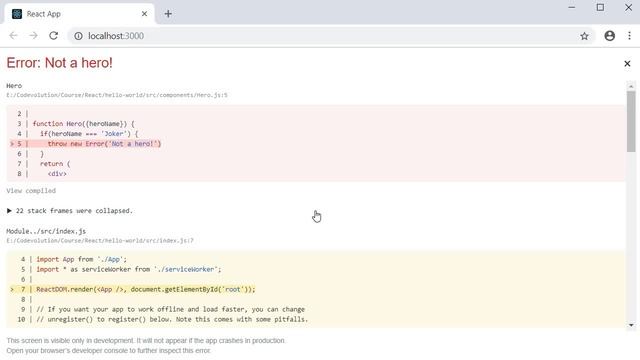Click the 'Module../src/index.js' frame name
Screen dimensions: 640x360
click(x=46, y=231)
